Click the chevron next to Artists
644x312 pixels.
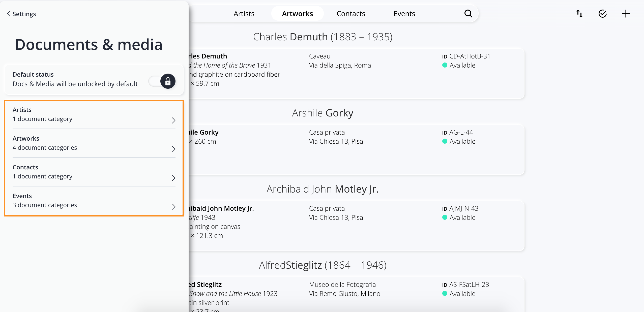(x=173, y=120)
